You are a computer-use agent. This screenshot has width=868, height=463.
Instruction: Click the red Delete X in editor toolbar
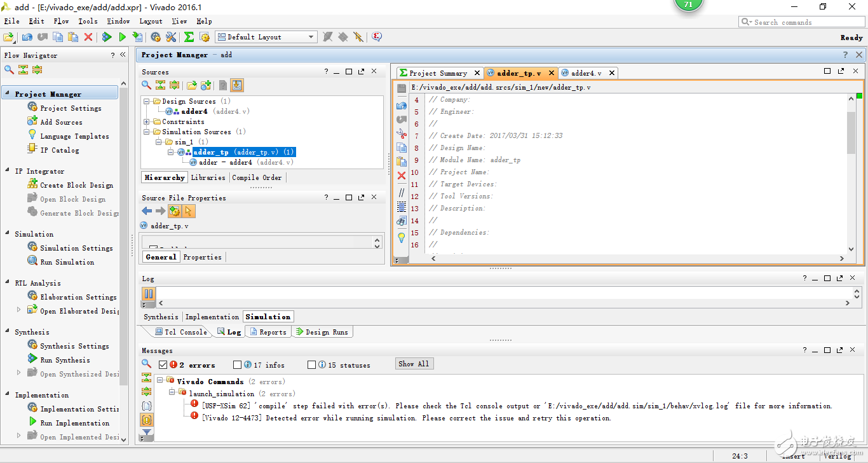coord(401,176)
